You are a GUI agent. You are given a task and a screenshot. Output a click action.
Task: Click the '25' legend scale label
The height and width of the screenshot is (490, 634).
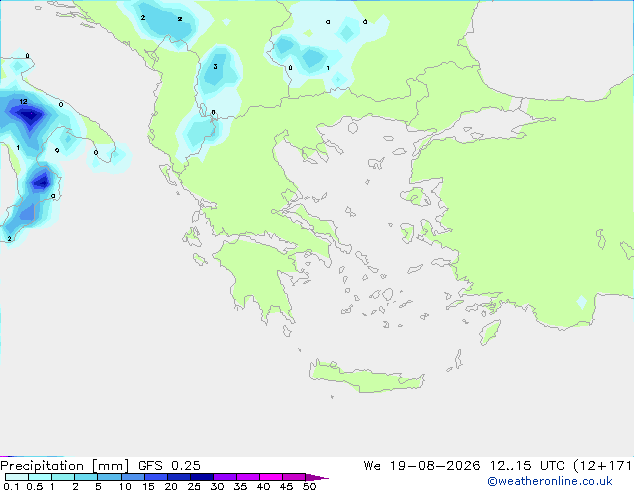194,486
